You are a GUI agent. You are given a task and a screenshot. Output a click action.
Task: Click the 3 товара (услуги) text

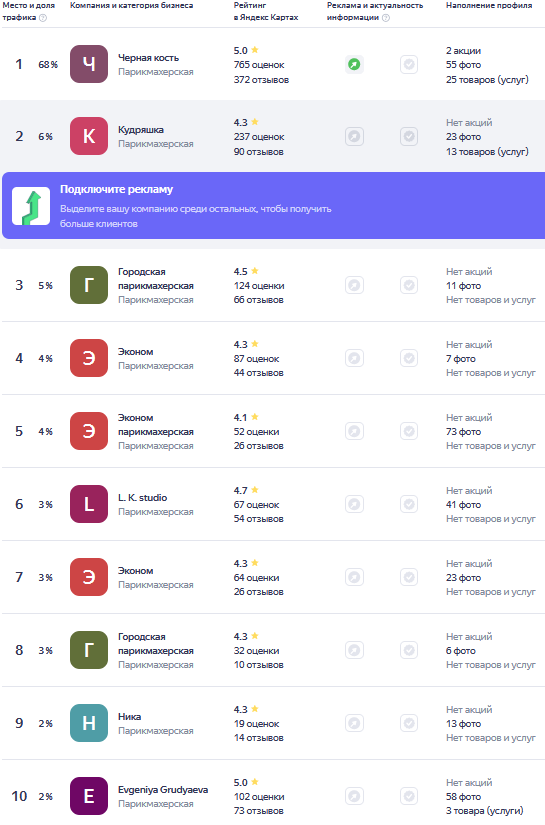click(x=485, y=811)
